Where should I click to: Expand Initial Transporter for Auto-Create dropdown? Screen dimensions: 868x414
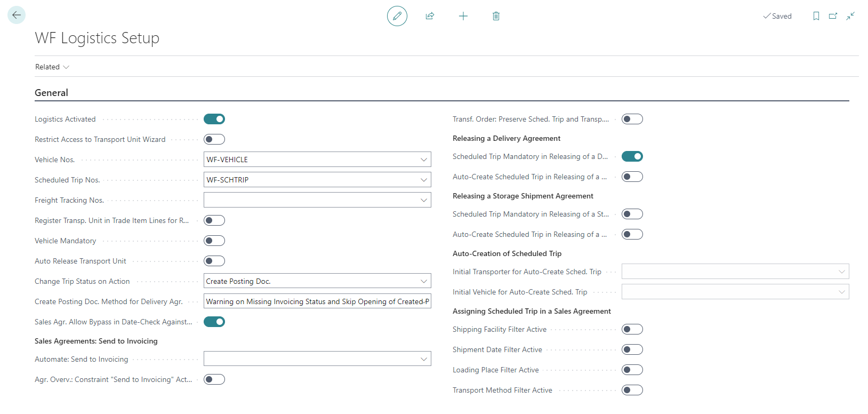tap(841, 272)
